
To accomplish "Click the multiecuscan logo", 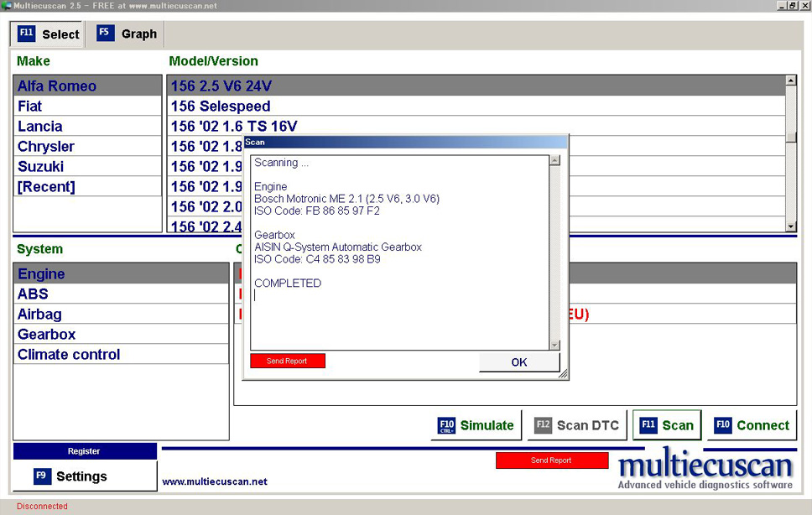I will 705,470.
